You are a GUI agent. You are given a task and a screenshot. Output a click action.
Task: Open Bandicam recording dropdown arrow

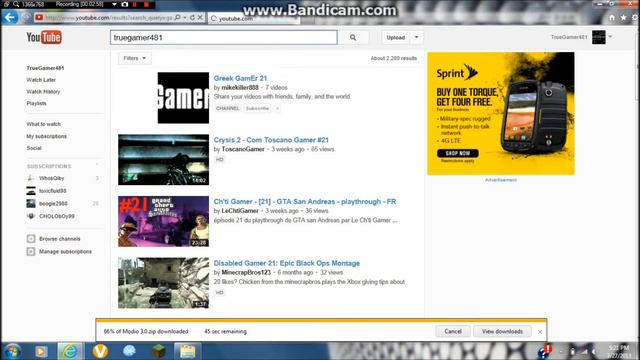coord(114,4)
